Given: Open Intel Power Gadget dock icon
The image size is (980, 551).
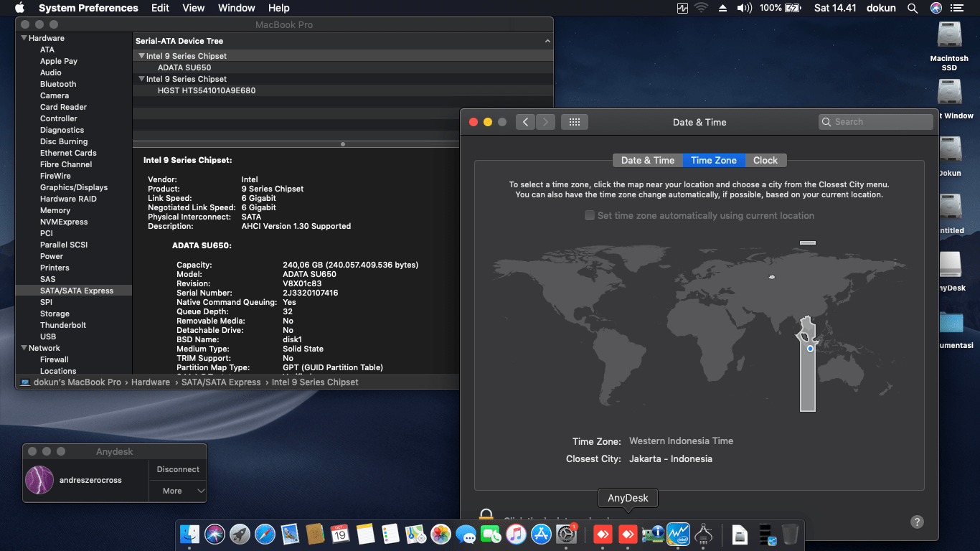Looking at the screenshot, I should (678, 534).
